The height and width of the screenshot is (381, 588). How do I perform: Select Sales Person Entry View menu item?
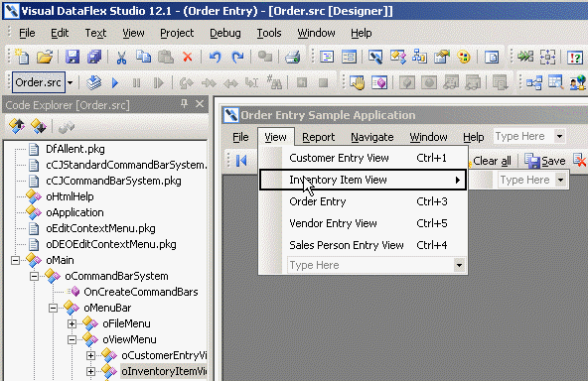click(363, 245)
